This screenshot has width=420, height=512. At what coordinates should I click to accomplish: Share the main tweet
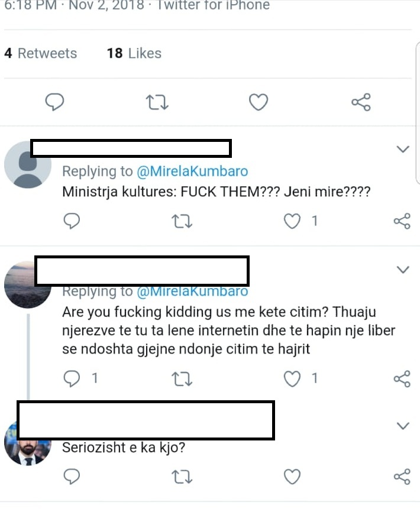point(361,103)
